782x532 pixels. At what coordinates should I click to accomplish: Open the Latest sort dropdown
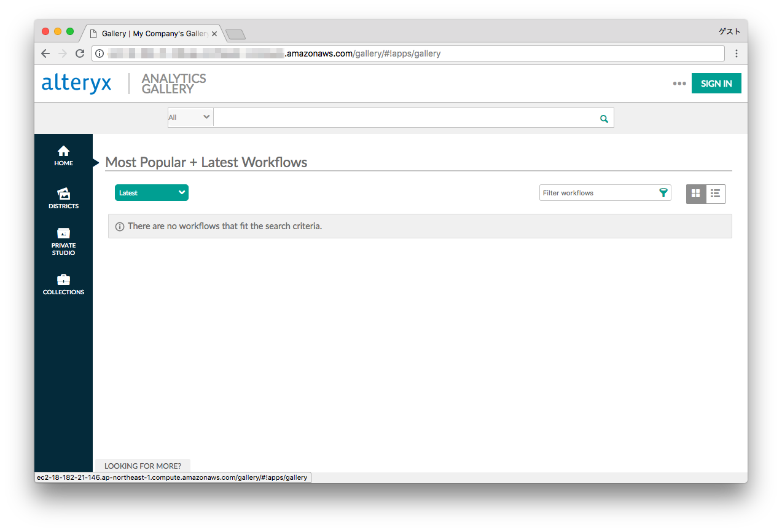click(x=151, y=192)
